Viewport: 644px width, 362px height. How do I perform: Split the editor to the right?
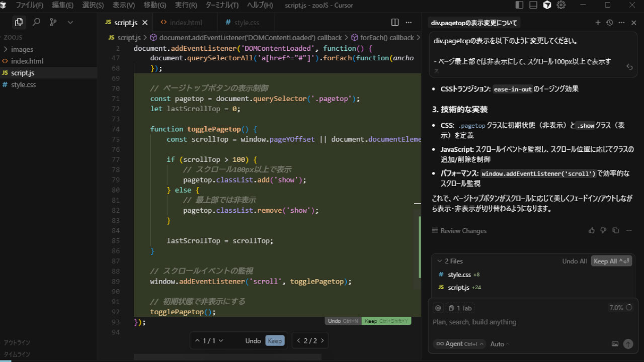[395, 22]
